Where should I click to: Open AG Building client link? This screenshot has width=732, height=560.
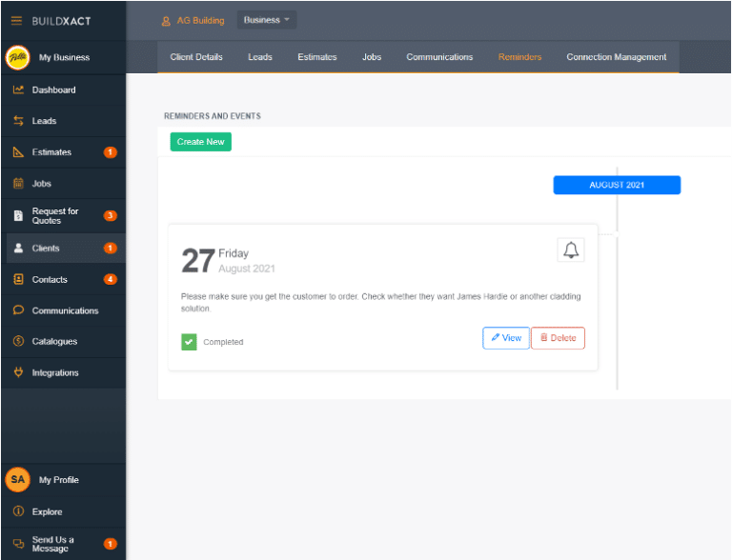(200, 21)
